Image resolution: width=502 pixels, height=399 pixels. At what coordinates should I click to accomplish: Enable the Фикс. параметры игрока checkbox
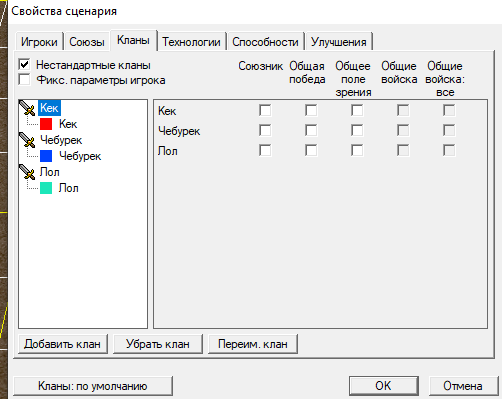[24, 80]
